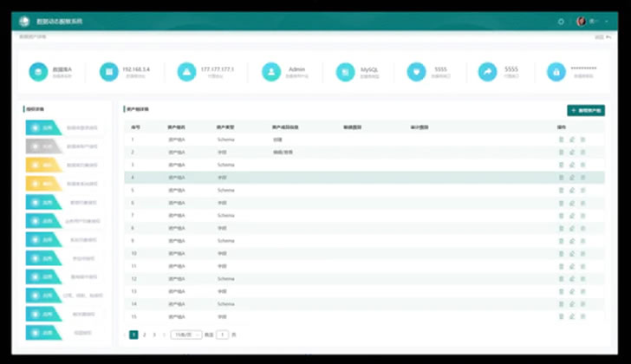Click the user icon beside Admin
Image resolution: width=631 pixels, height=364 pixels.
[272, 72]
